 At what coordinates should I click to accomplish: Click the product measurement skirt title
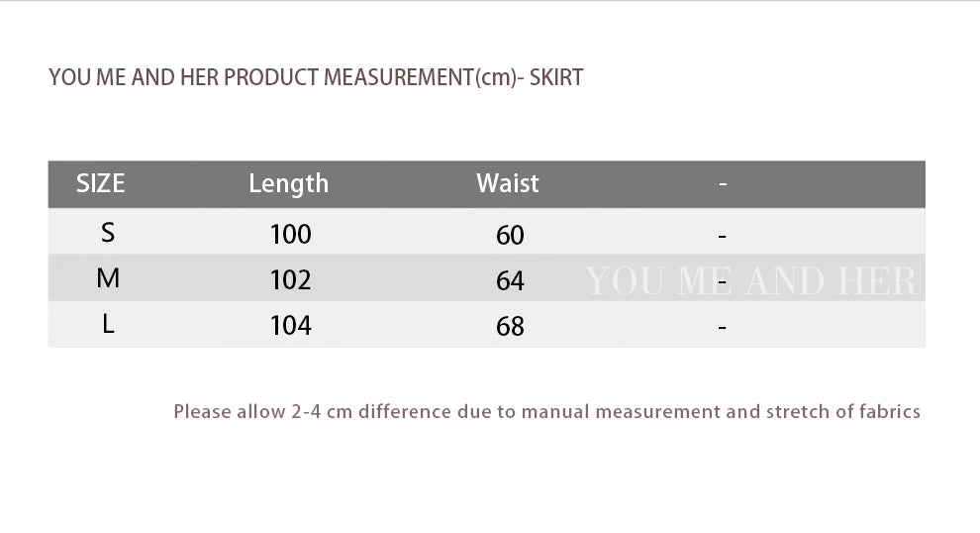click(316, 77)
